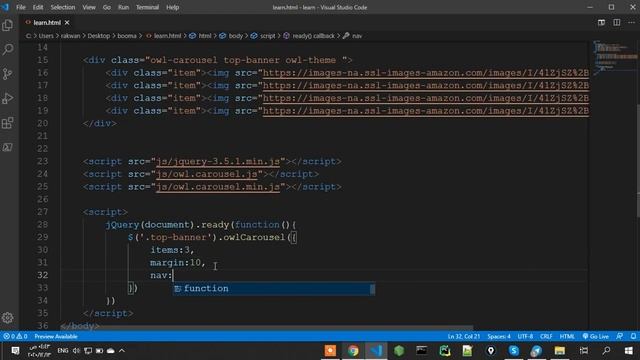Open js/owl.carousel.min.js script link
The width and height of the screenshot is (640, 360).
218,187
